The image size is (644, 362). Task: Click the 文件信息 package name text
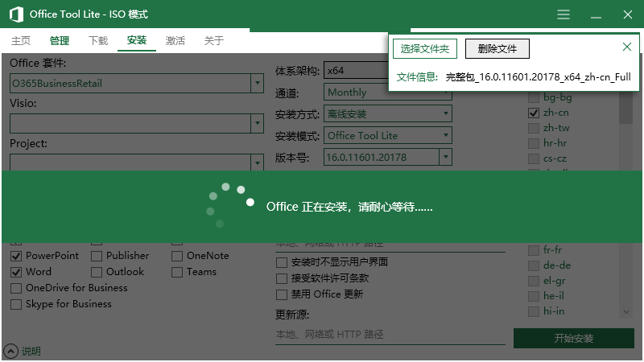[538, 77]
